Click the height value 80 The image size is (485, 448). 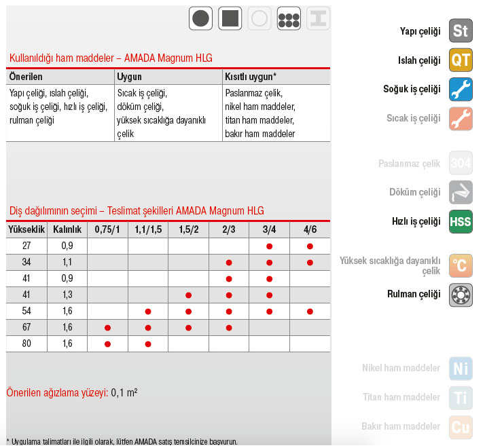pyautogui.click(x=26, y=343)
